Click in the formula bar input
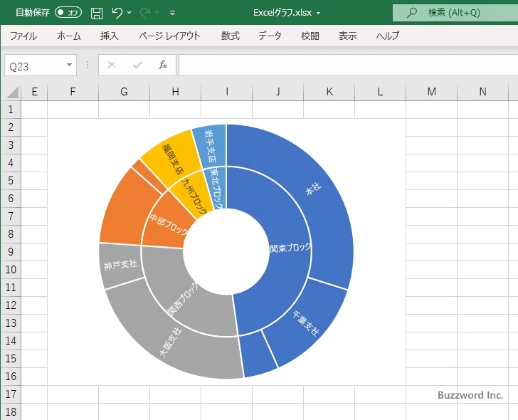518x420 pixels. 347,65
